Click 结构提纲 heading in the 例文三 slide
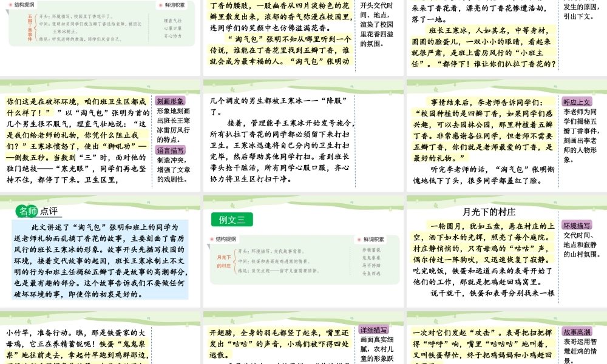The height and width of the screenshot is (364, 607). click(226, 239)
